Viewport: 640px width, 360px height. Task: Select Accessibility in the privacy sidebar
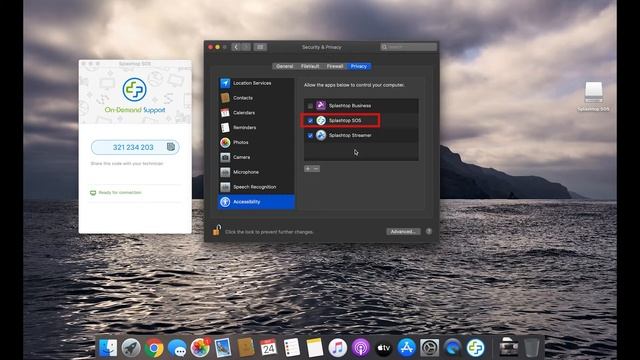pyautogui.click(x=256, y=202)
